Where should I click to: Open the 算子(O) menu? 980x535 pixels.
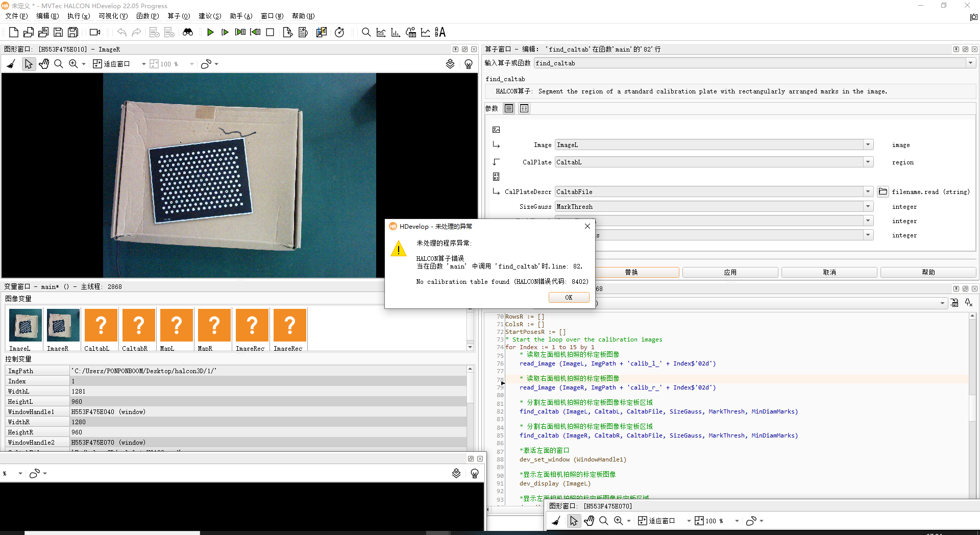(179, 16)
